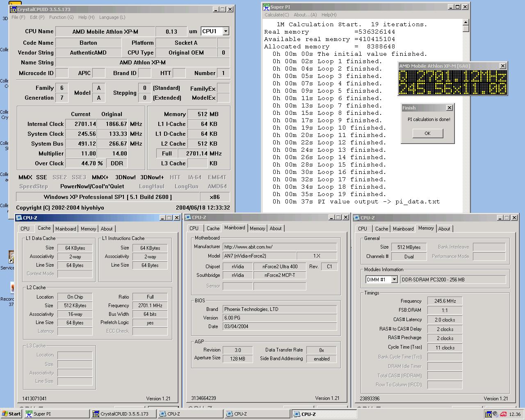This screenshot has height=420, width=525.
Task: Switch to CrystalCPUID 3.5.5.173 from the taskbar
Action: [x=123, y=414]
